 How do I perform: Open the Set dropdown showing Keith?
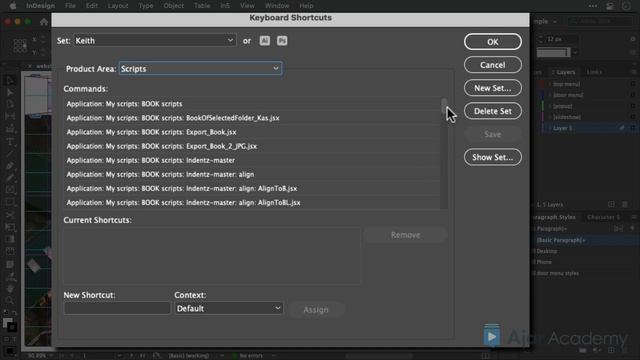pos(155,40)
